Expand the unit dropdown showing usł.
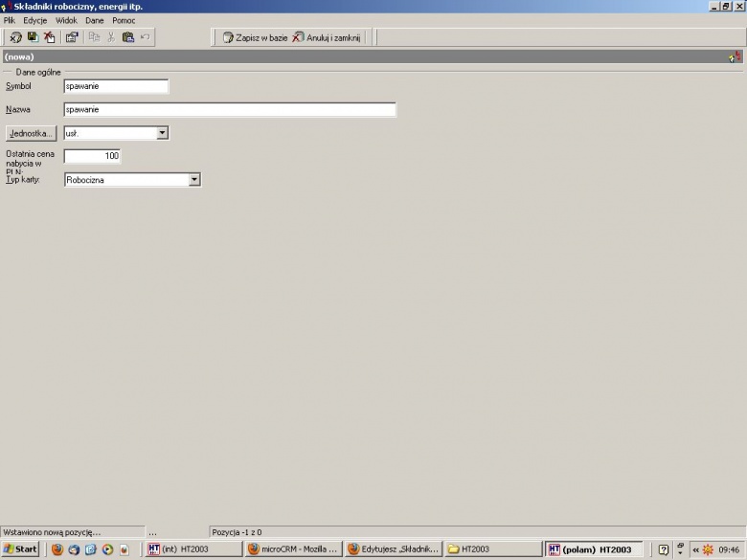Image resolution: width=747 pixels, height=560 pixels. pos(163,133)
